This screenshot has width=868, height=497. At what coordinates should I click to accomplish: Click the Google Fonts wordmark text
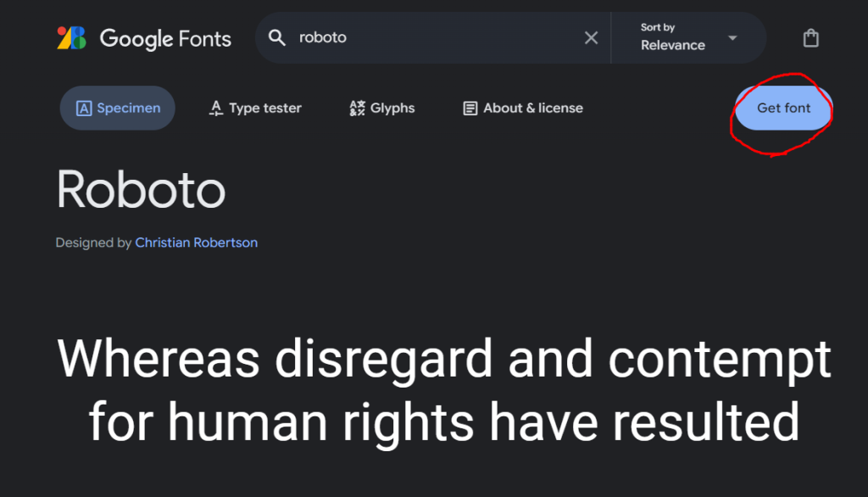165,39
